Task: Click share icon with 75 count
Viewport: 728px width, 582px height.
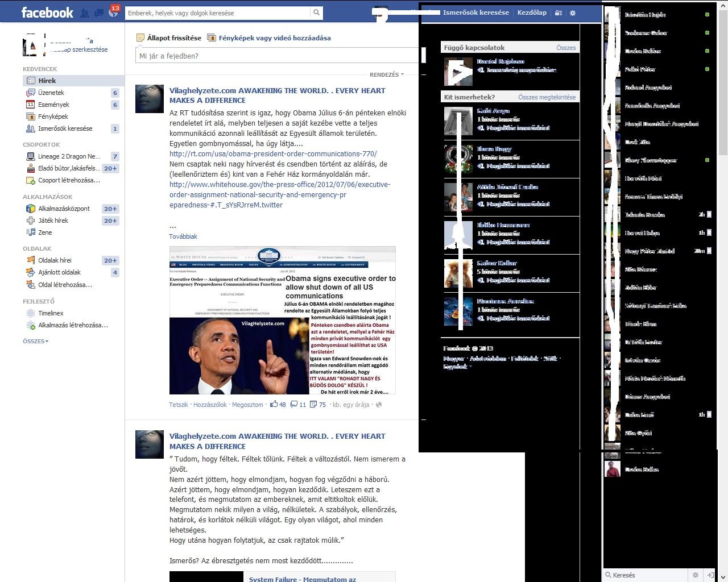Action: pyautogui.click(x=313, y=405)
